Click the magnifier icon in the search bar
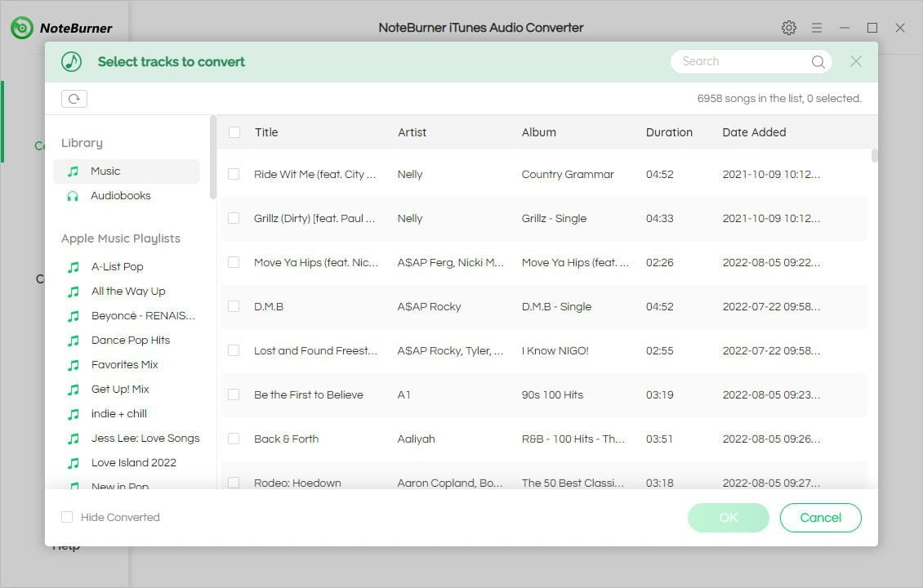Viewport: 923px width, 588px height. pyautogui.click(x=818, y=61)
